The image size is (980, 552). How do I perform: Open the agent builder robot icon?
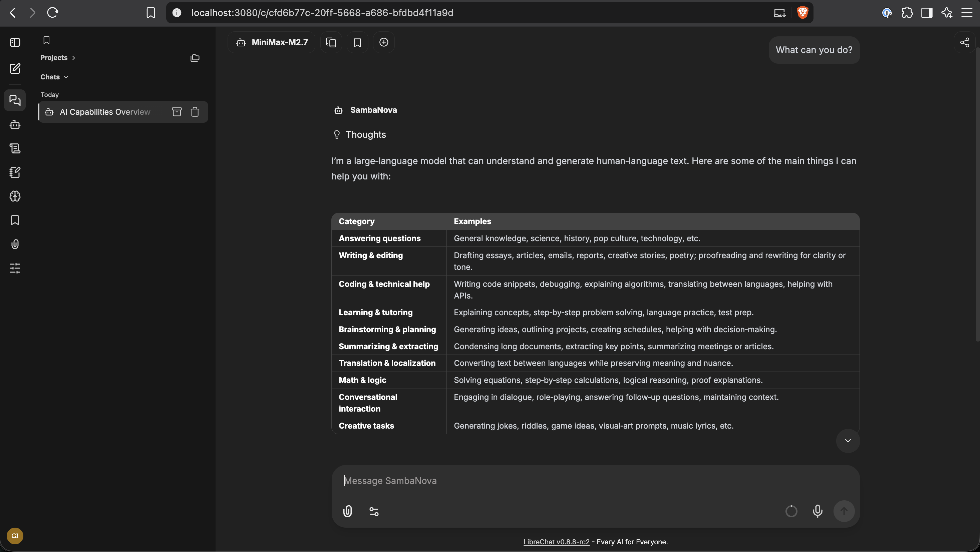coord(15,124)
